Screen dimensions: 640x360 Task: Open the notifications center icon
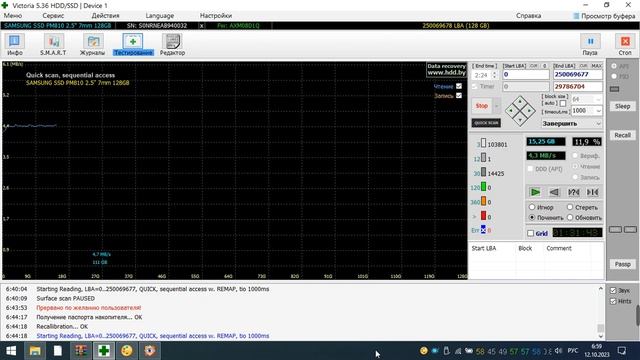[x=622, y=351]
